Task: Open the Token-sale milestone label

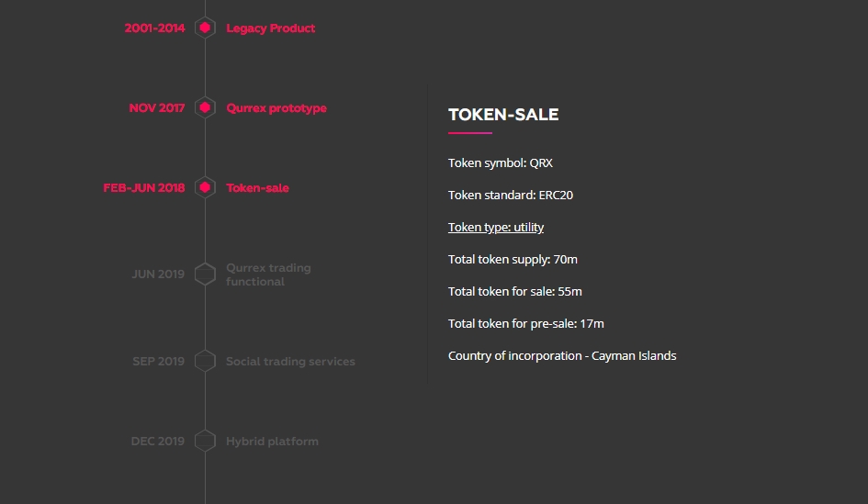Action: click(x=257, y=188)
